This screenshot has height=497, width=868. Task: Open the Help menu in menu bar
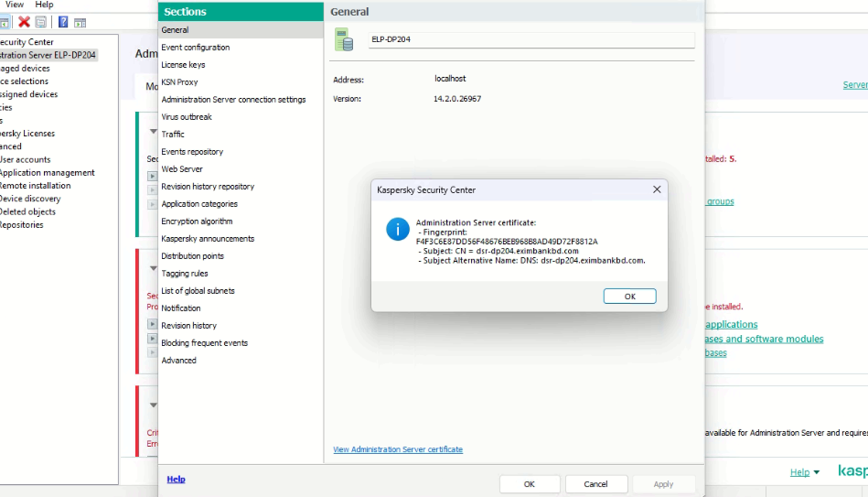[x=44, y=5]
